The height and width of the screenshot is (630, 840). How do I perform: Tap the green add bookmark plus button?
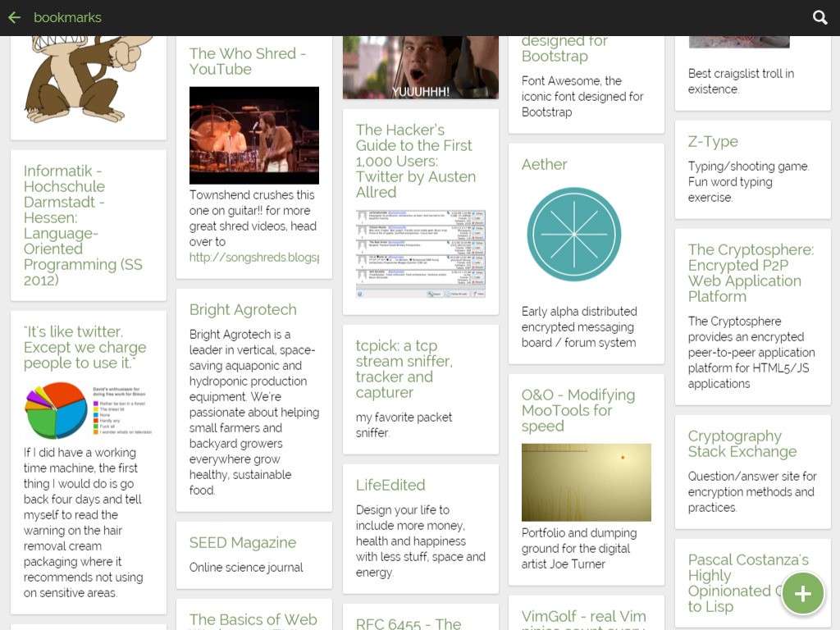pyautogui.click(x=802, y=593)
